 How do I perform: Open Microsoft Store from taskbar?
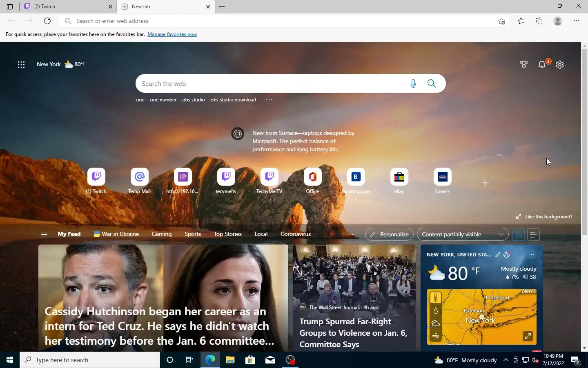[x=250, y=360]
